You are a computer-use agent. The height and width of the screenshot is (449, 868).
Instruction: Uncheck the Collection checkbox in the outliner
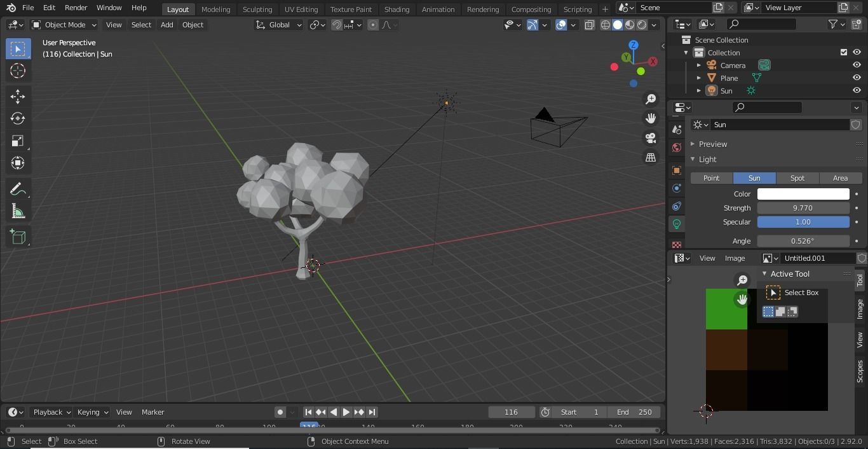click(x=844, y=52)
